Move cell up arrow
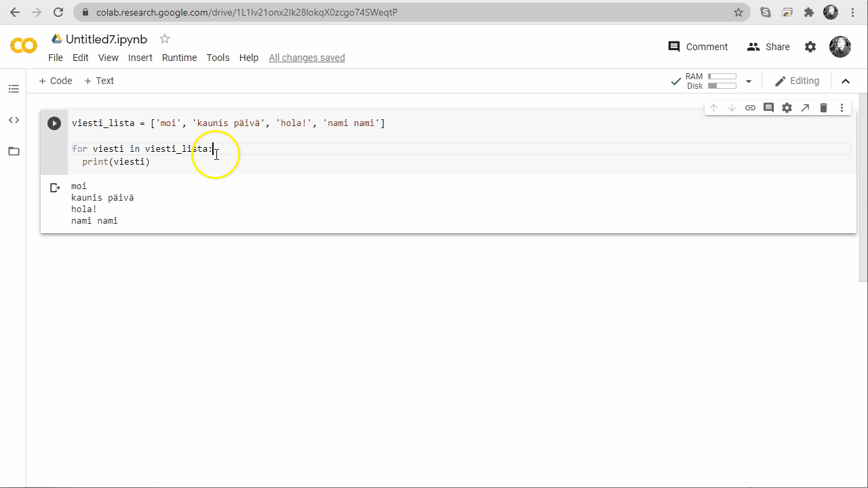This screenshot has width=868, height=488. click(x=713, y=108)
